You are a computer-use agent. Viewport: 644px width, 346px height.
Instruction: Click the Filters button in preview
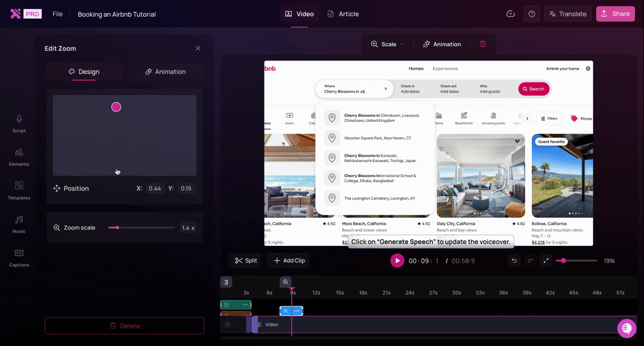549,118
